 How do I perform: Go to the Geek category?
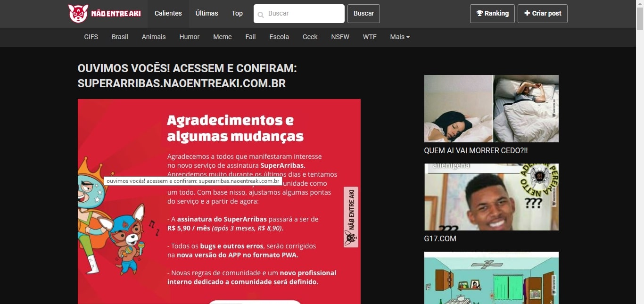coord(310,37)
